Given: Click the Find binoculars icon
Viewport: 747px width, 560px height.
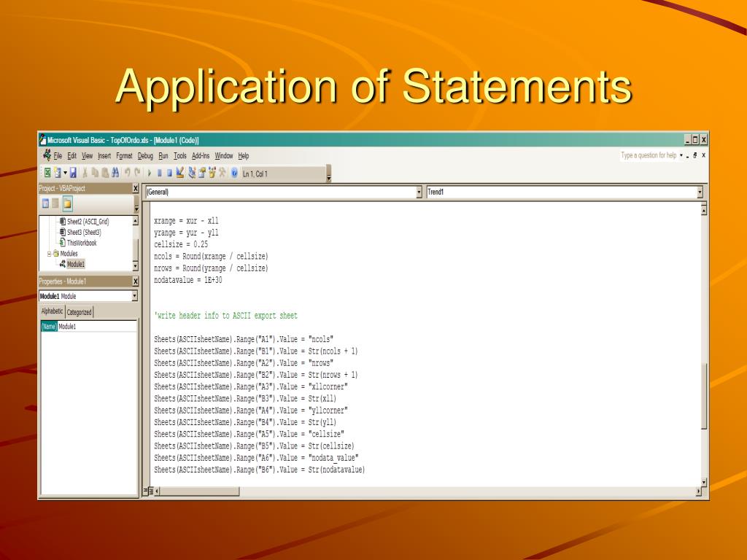Looking at the screenshot, I should (115, 173).
